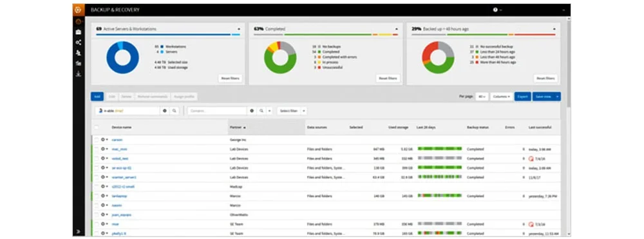The width and height of the screenshot is (644, 239).
Task: Reset filters in the 63% Completed widget
Action: pyautogui.click(x=388, y=79)
